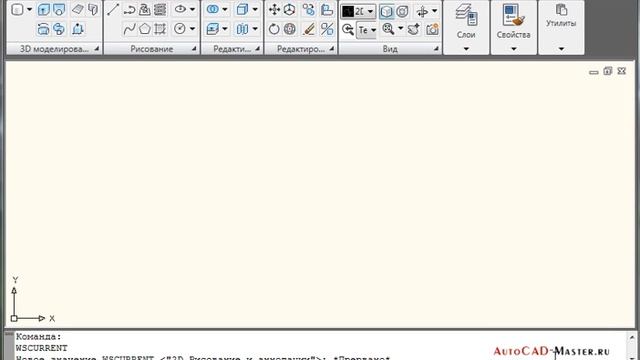Screen dimensions: 640x360
Task: Expand the Редакти... solid editing panel
Action: click(258, 49)
